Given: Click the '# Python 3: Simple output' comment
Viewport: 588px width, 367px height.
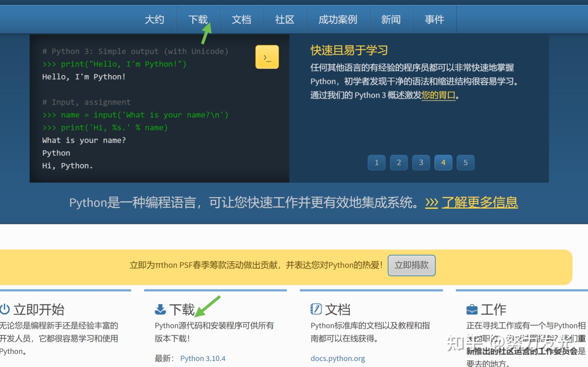Looking at the screenshot, I should coord(135,51).
